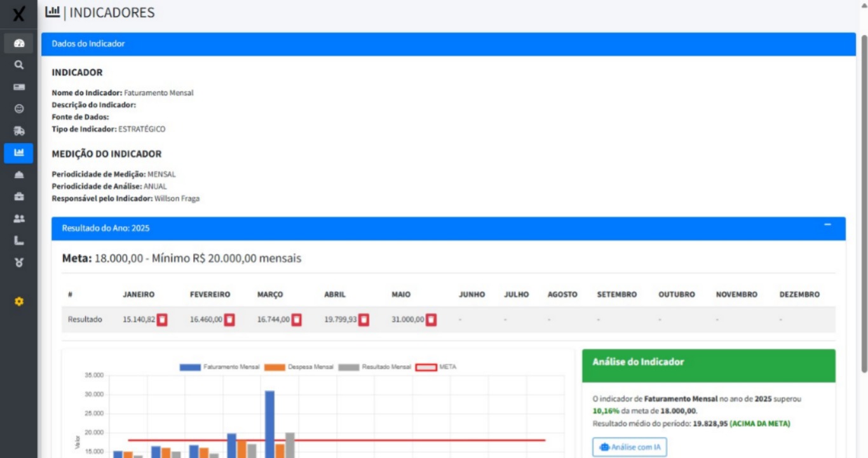Open the yellow settings gear icon
The image size is (868, 458).
[x=18, y=302]
